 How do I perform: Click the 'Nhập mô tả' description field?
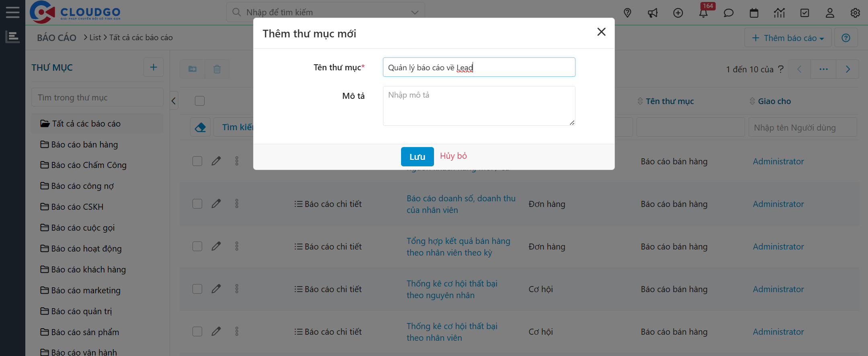click(x=479, y=106)
